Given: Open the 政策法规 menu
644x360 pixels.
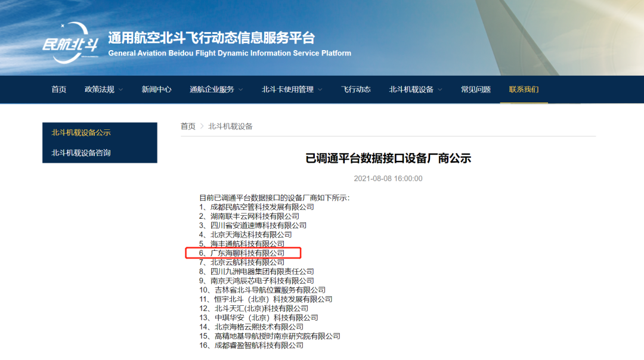Looking at the screenshot, I should pyautogui.click(x=100, y=89).
